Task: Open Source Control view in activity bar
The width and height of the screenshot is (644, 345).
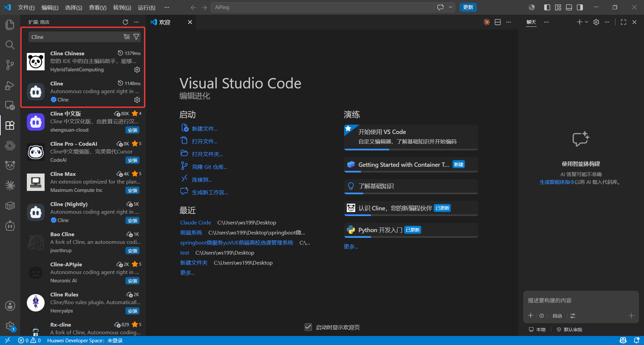Action: coord(10,65)
